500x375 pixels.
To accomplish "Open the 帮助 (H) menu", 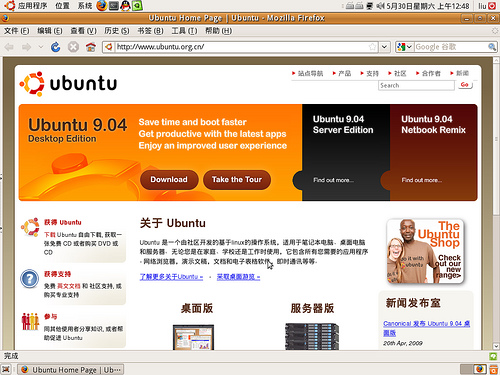I will pos(218,31).
